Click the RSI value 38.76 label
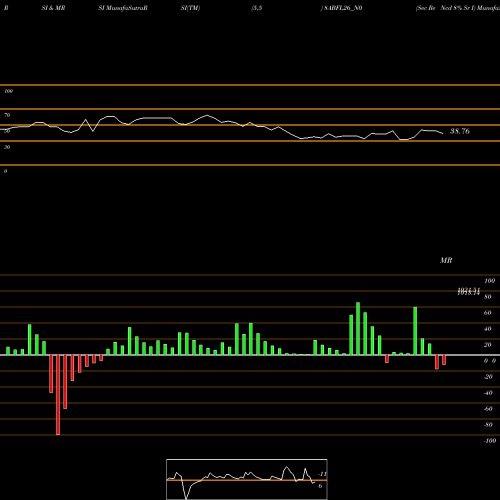This screenshot has height=500, width=500. (460, 131)
